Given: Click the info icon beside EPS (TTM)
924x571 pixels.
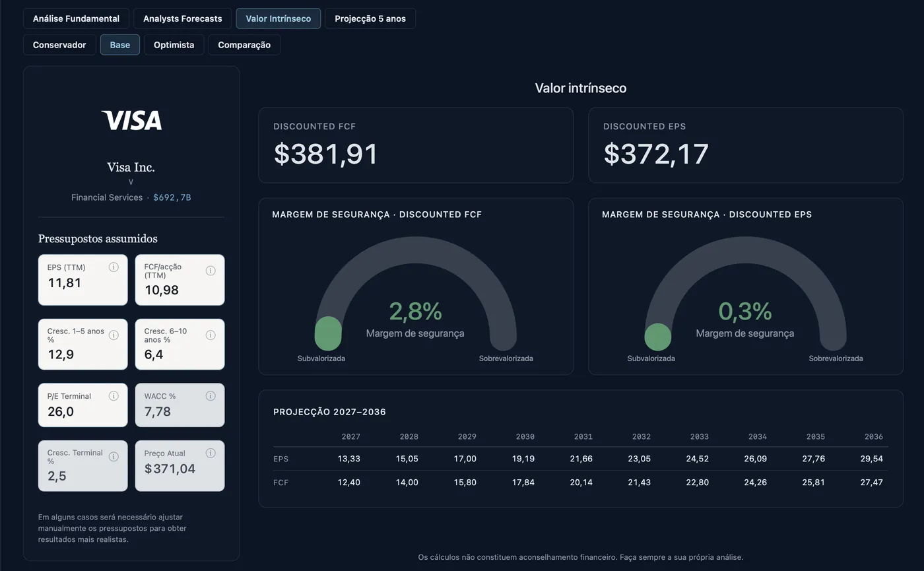Looking at the screenshot, I should coord(114,267).
